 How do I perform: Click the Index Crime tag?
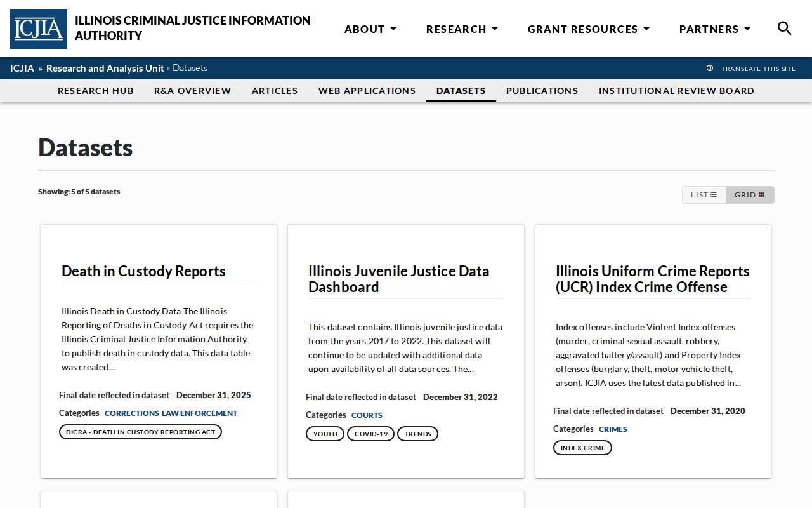point(582,448)
